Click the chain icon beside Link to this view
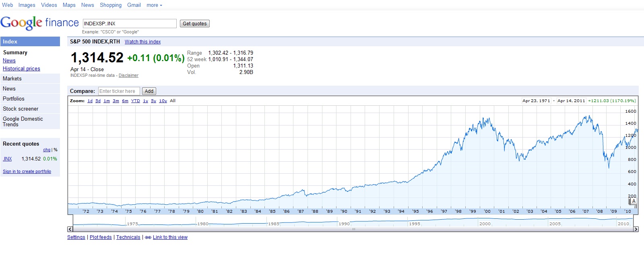 click(x=148, y=237)
